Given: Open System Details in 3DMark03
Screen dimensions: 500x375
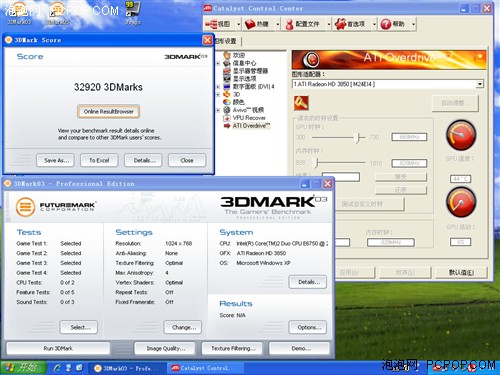Looking at the screenshot, I should pyautogui.click(x=308, y=282).
